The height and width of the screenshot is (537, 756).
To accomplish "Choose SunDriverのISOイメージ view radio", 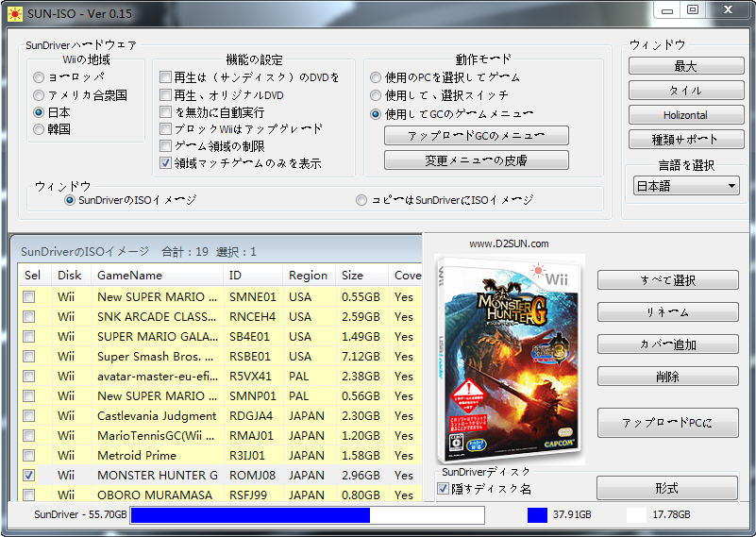I will (x=70, y=200).
